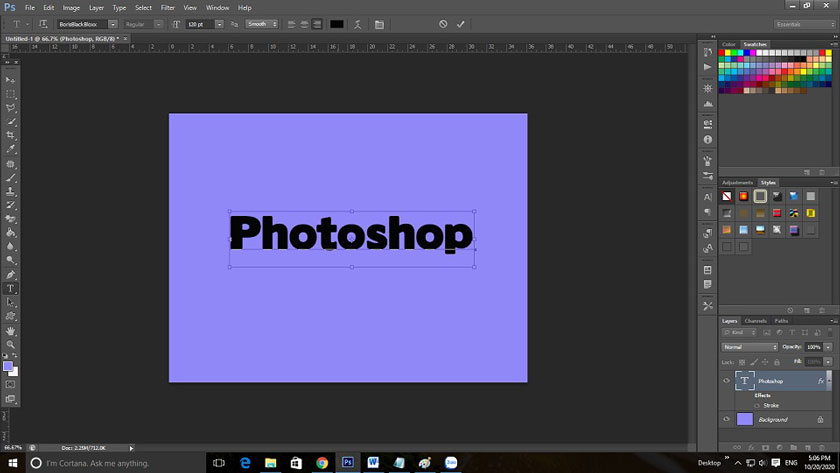Image resolution: width=840 pixels, height=473 pixels.
Task: Open the Info panel icon
Action: pos(708,139)
